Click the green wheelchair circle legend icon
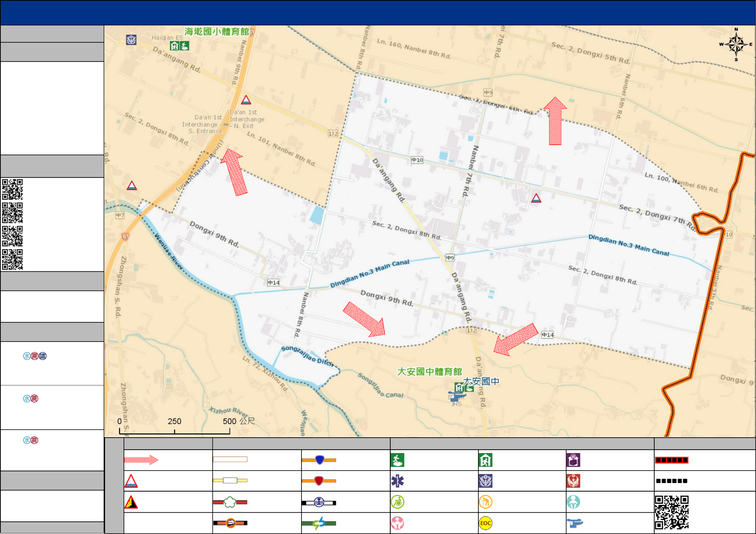Image resolution: width=756 pixels, height=534 pixels. click(x=397, y=502)
